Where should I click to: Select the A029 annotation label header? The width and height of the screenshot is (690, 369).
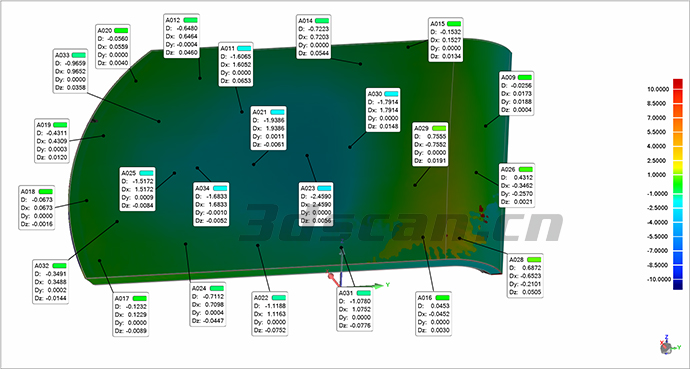[x=430, y=128]
